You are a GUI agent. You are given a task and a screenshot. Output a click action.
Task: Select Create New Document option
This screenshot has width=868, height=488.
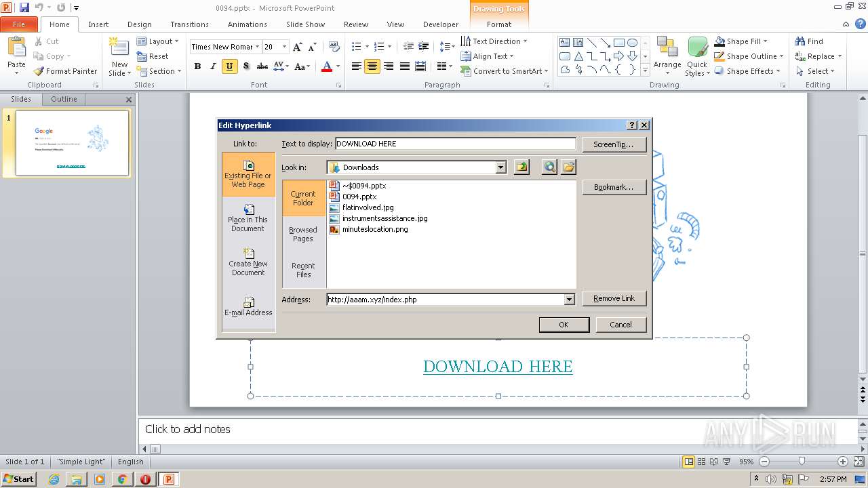click(x=248, y=263)
